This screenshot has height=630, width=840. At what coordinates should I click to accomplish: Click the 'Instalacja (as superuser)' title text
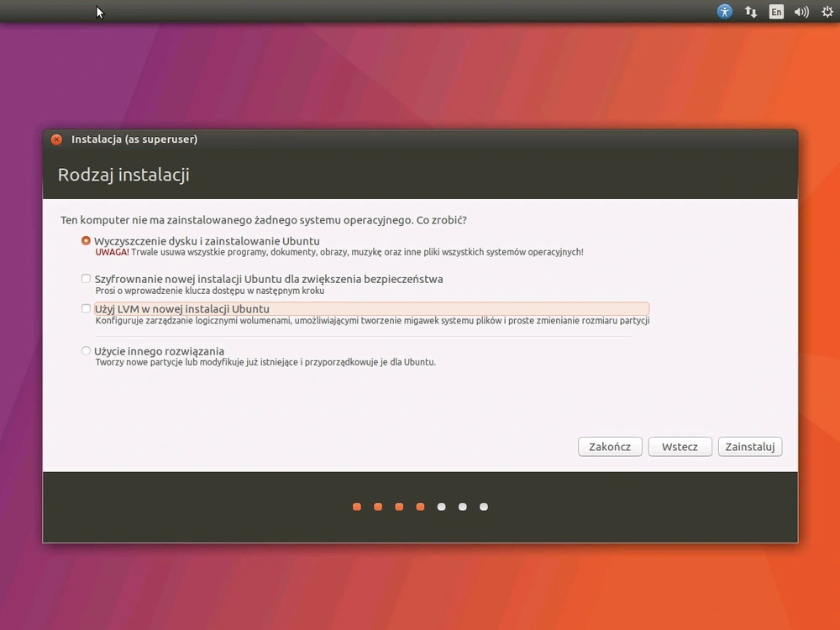(x=134, y=139)
